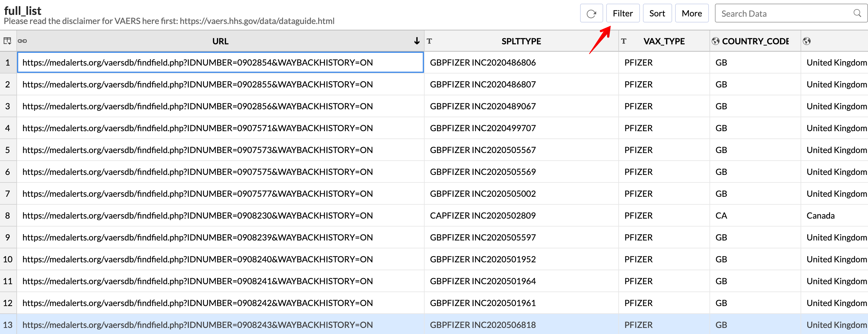Click the descending sort arrow on URL column
This screenshot has height=334, width=868.
coord(416,41)
